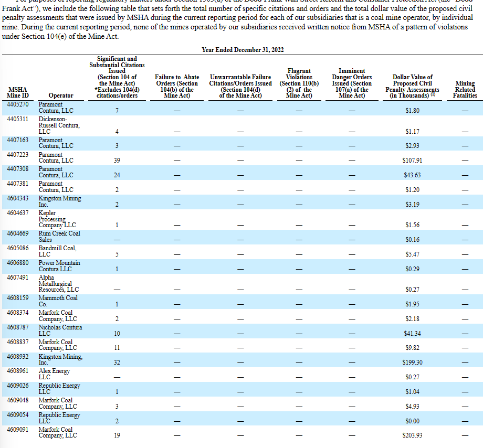Viewport: 483px width, 448px height.
Task: Select mine ID 4407381
Action: pyautogui.click(x=17, y=184)
